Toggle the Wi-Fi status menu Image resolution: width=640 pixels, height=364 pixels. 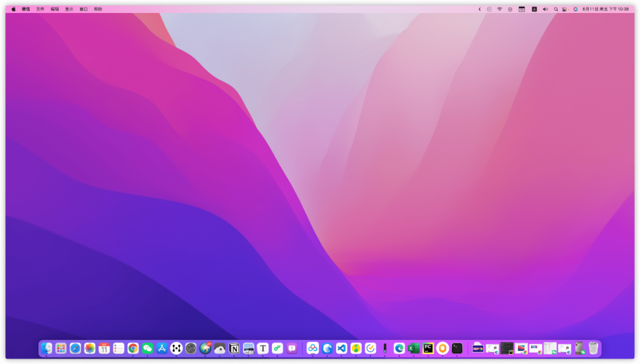pos(500,9)
